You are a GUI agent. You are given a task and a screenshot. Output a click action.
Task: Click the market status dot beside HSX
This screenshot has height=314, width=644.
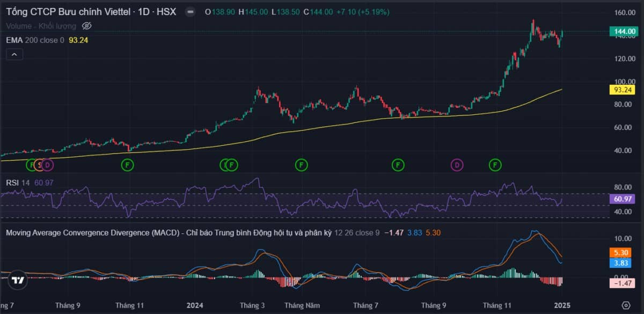point(190,12)
